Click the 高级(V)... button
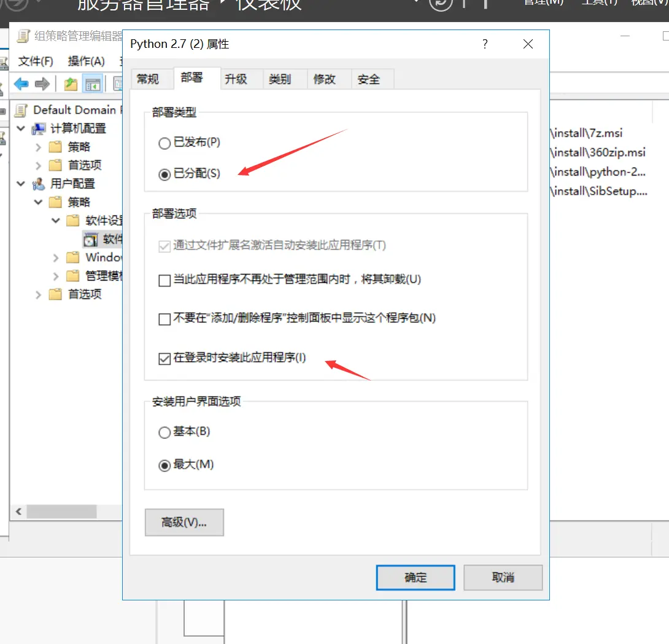669x644 pixels. [x=184, y=522]
